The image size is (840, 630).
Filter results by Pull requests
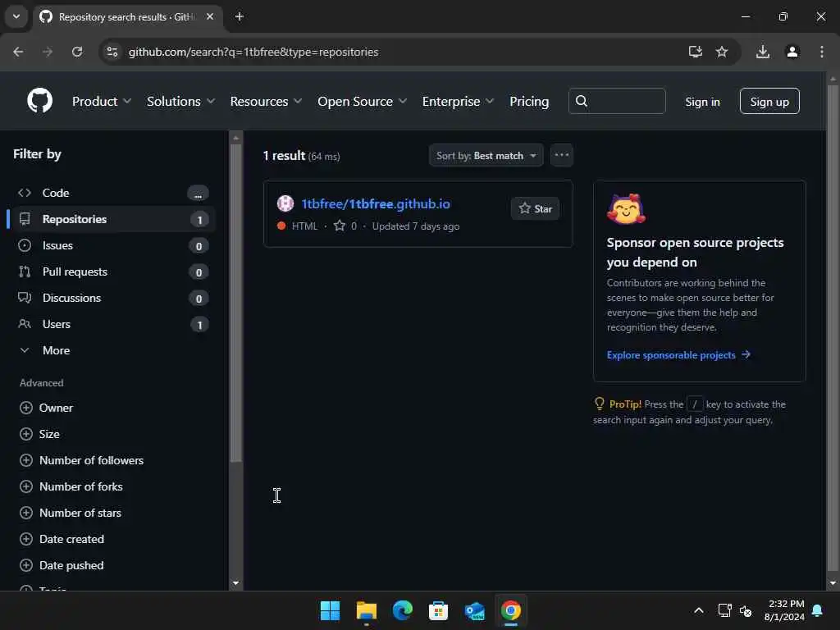(112, 272)
